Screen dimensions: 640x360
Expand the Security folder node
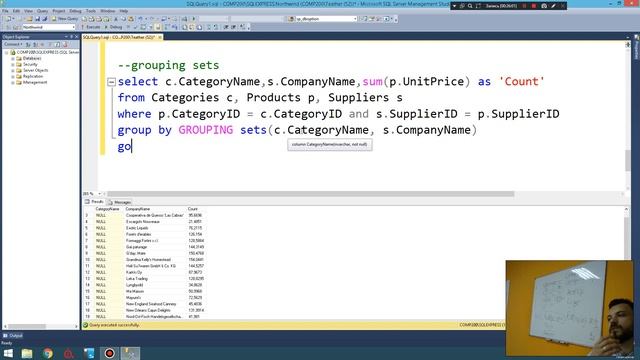(13, 64)
